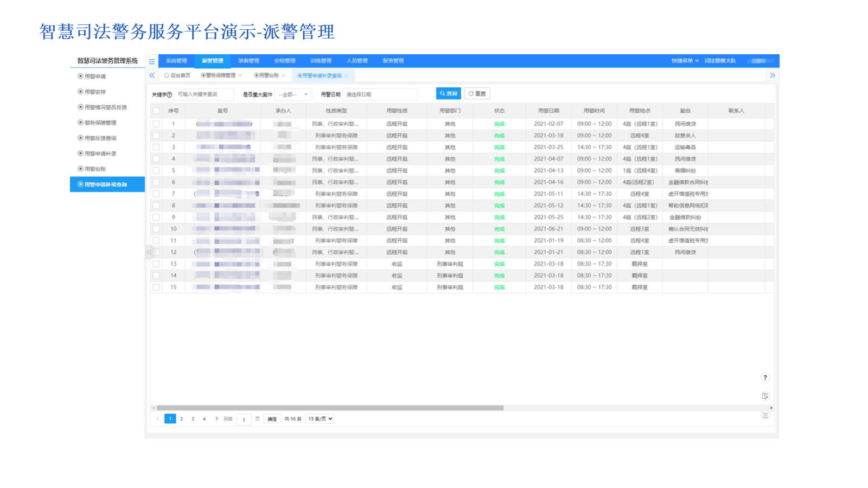Image resolution: width=868 pixels, height=488 pixels.
Task: Check the checkbox for row 3
Action: coord(156,147)
